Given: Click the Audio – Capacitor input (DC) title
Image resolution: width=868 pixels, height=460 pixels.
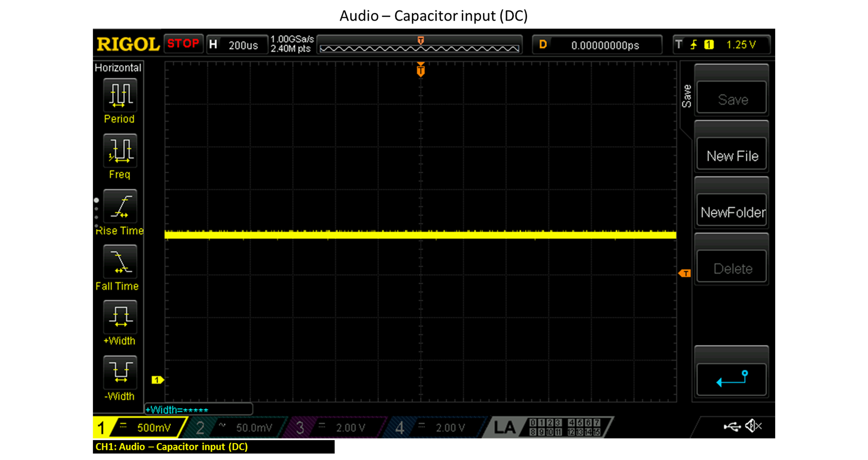Looking at the screenshot, I should pyautogui.click(x=433, y=16).
